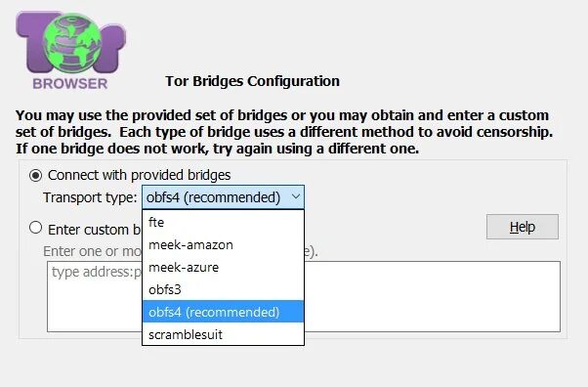Select obfs3 from the dropdown list
Image resolution: width=588 pixels, height=387 pixels.
click(x=223, y=289)
